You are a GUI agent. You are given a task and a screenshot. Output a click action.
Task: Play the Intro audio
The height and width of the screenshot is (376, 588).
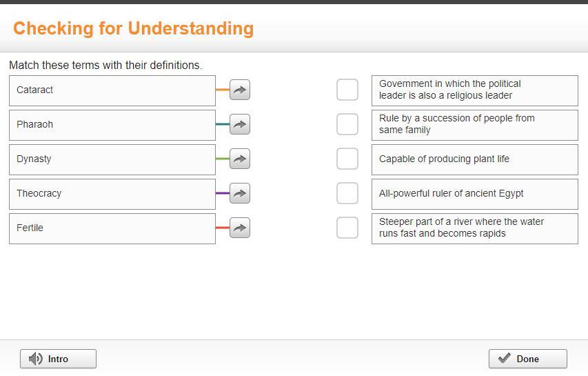tap(58, 359)
